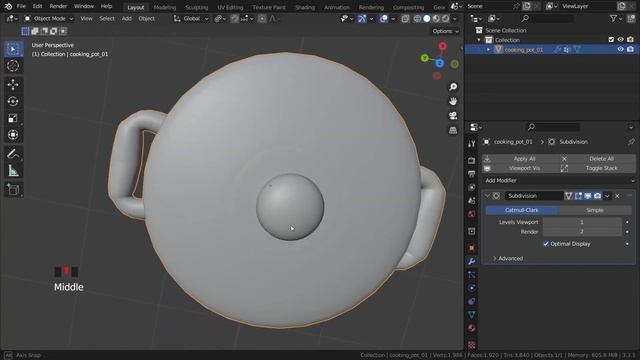Select the Measure tool

(13, 171)
